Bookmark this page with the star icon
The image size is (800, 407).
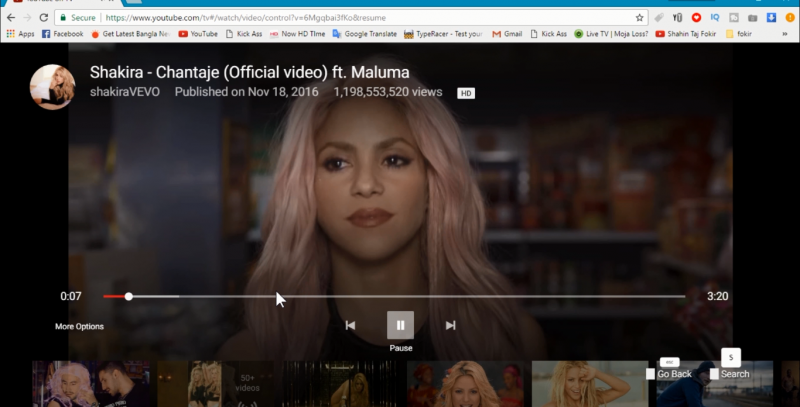639,18
